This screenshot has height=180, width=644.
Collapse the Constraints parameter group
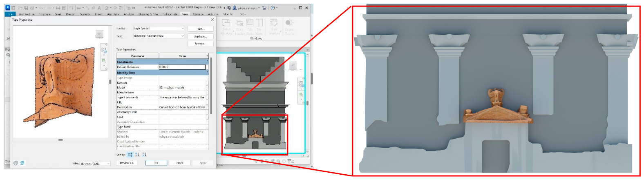207,61
